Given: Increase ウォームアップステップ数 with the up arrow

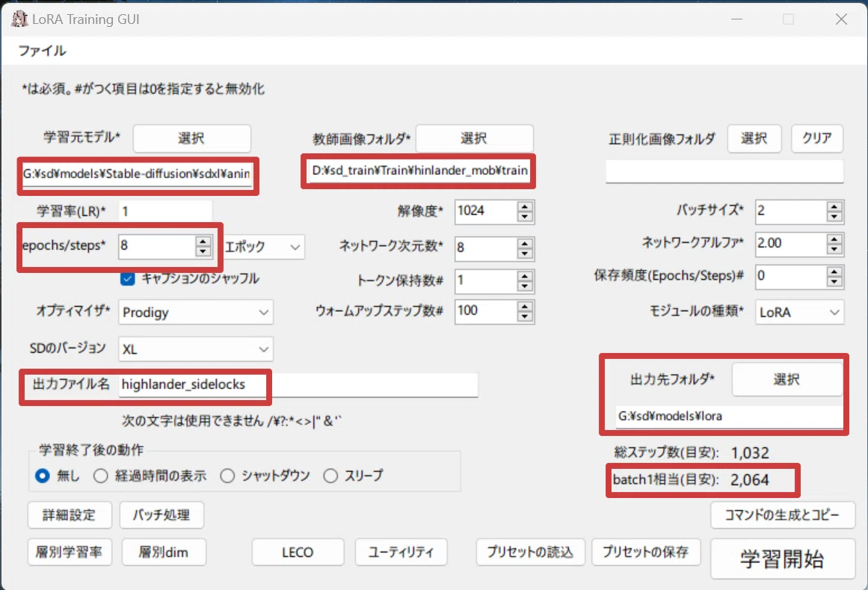Looking at the screenshot, I should pos(526,306).
